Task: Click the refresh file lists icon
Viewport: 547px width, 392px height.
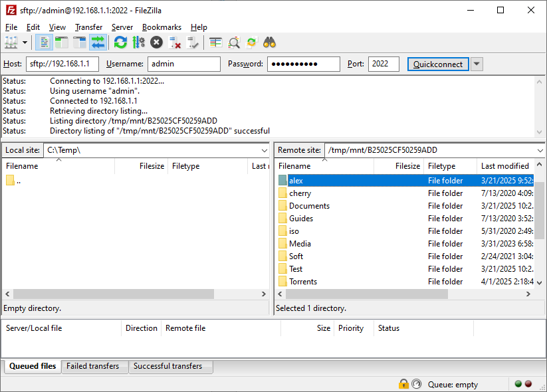Action: [120, 43]
